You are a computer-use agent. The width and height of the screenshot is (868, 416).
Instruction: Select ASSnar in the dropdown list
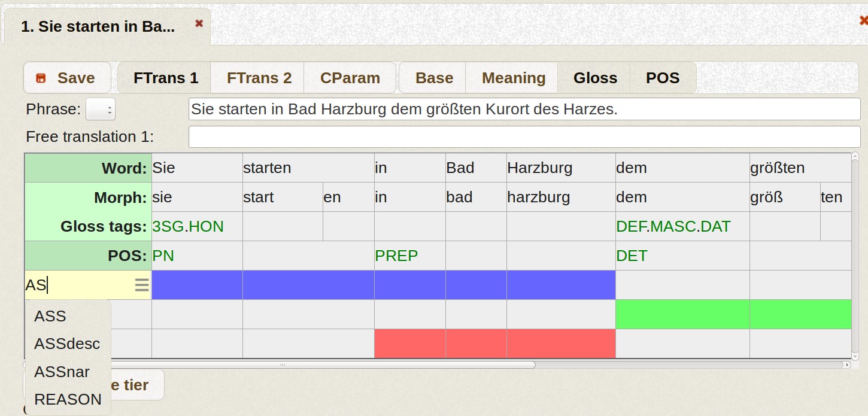tap(62, 372)
